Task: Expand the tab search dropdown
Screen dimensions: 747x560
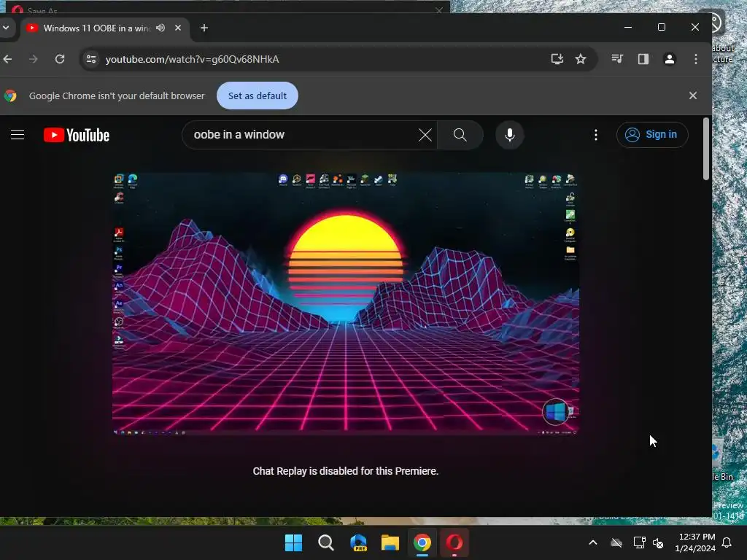Action: coord(6,28)
